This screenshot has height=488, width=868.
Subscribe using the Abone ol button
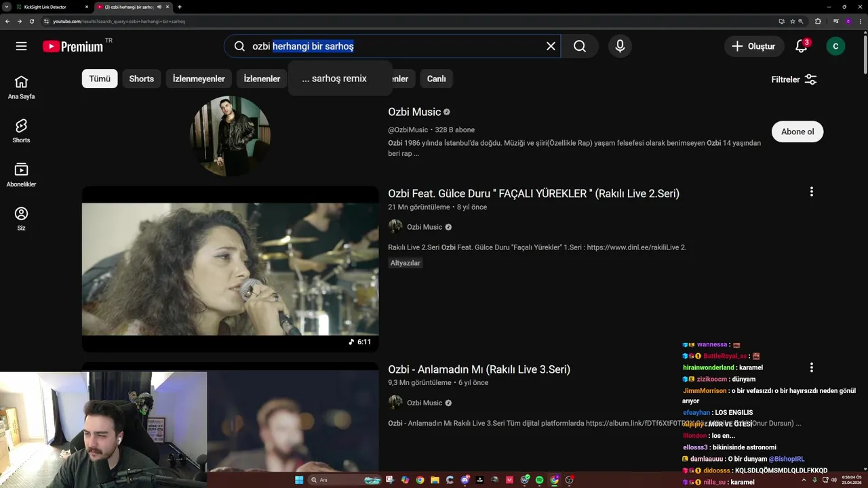(797, 131)
